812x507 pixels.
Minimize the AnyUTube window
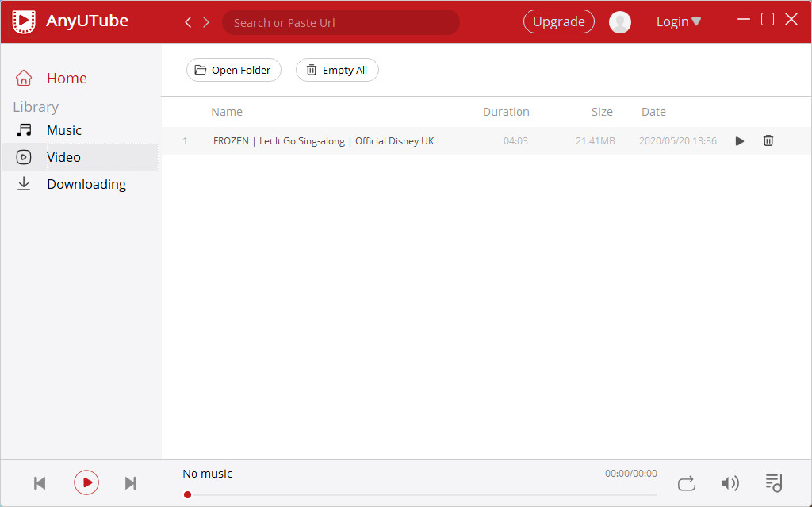(x=744, y=20)
